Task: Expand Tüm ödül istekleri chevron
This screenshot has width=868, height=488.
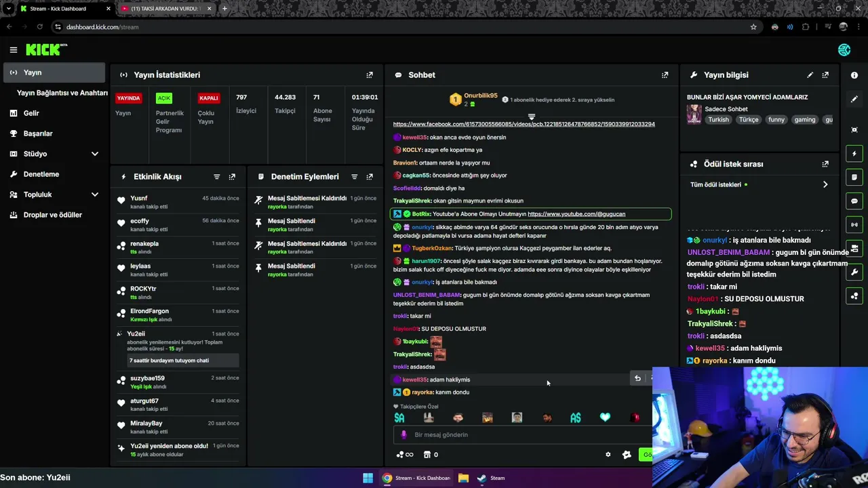Action: [825, 184]
